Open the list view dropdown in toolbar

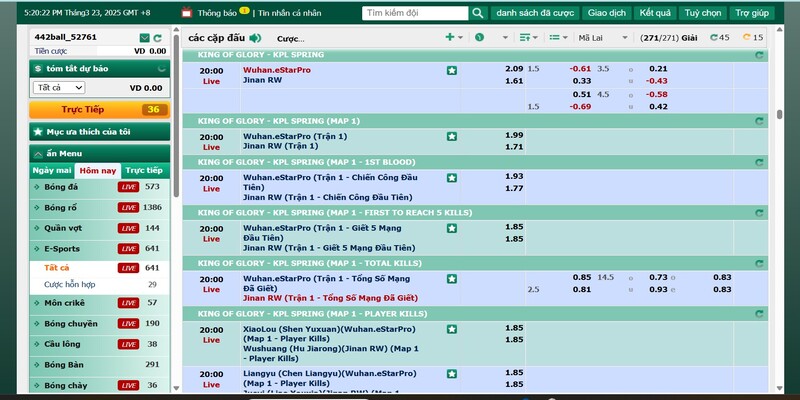(559, 37)
